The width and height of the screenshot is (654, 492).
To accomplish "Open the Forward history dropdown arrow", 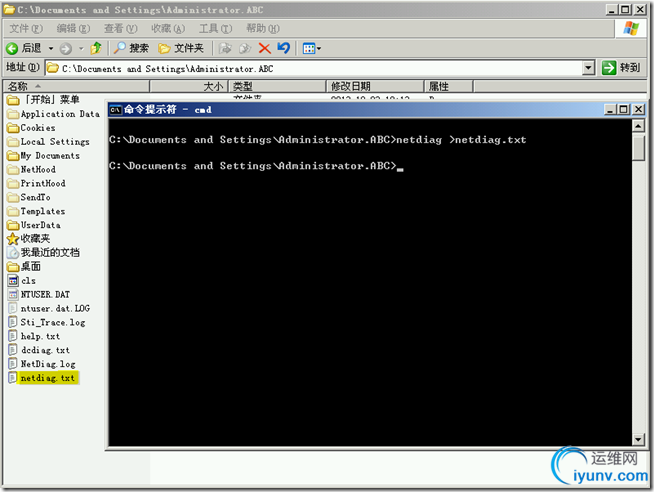I will [81, 48].
